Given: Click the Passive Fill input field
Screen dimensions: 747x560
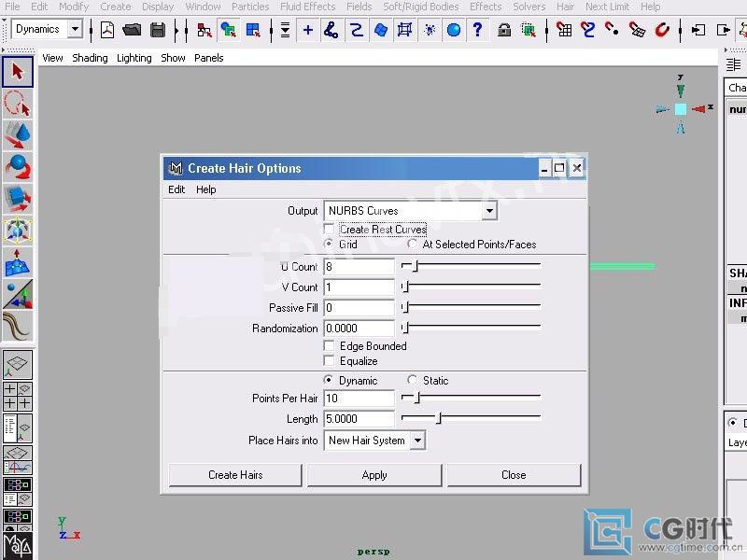Looking at the screenshot, I should coord(359,308).
